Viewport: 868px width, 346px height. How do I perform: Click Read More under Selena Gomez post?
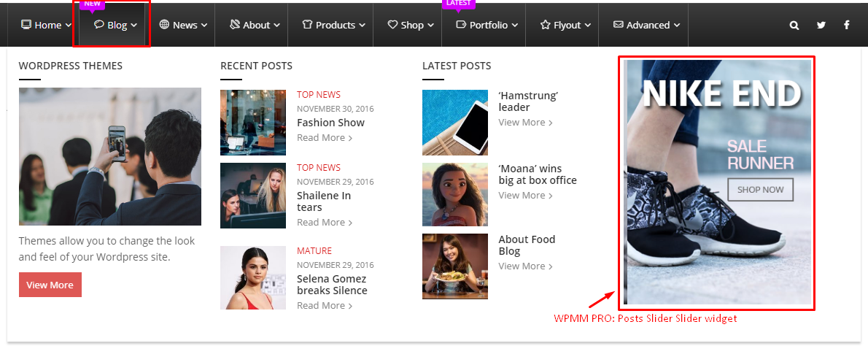(x=325, y=306)
